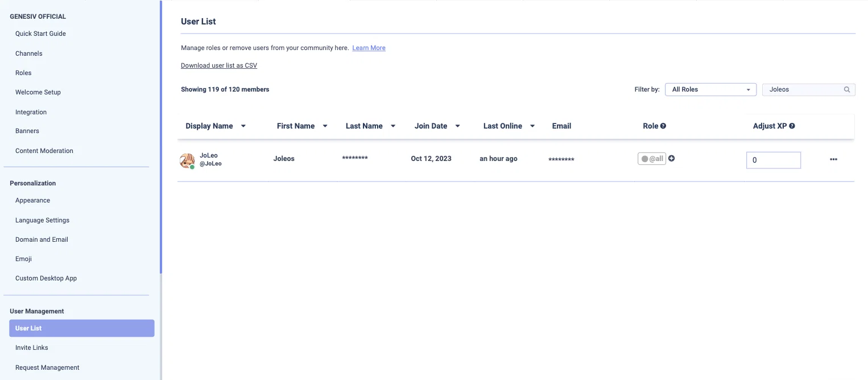Open Banners settings
This screenshot has height=380, width=868.
pos(27,131)
